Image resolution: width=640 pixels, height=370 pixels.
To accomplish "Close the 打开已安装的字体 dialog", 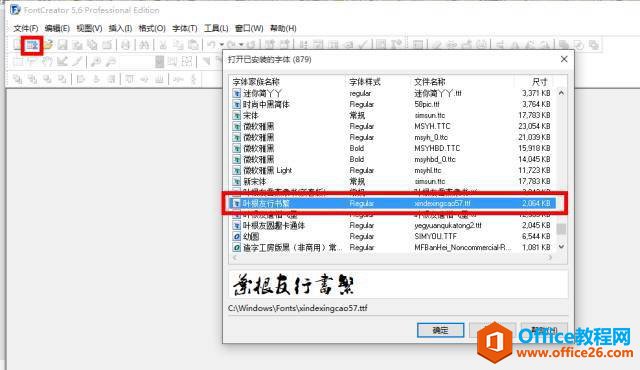I will point(564,60).
